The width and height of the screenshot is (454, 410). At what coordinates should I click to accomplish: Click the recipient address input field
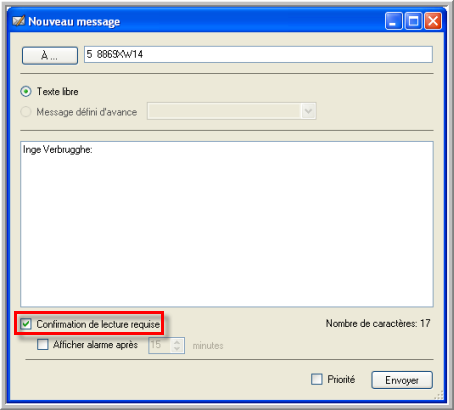pyautogui.click(x=258, y=54)
